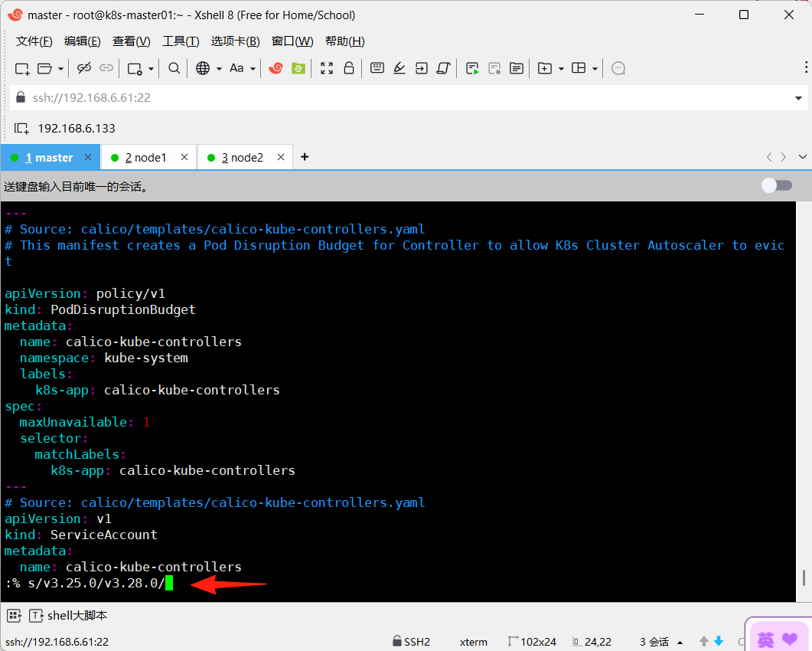Open the quick command set grid icon
The height and width of the screenshot is (651, 812).
tap(14, 616)
